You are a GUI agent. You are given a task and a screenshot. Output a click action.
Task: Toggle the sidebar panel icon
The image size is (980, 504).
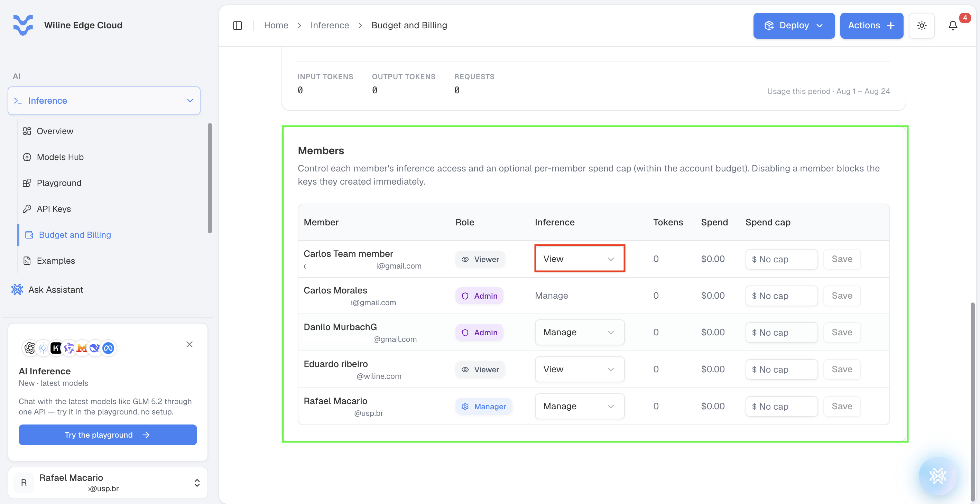pyautogui.click(x=237, y=26)
